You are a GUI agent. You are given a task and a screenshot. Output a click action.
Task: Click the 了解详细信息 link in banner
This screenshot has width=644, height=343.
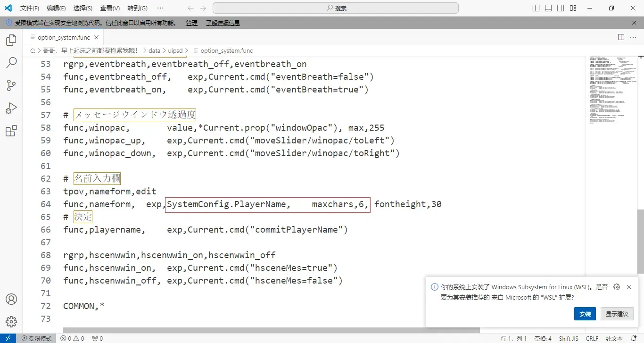click(223, 23)
